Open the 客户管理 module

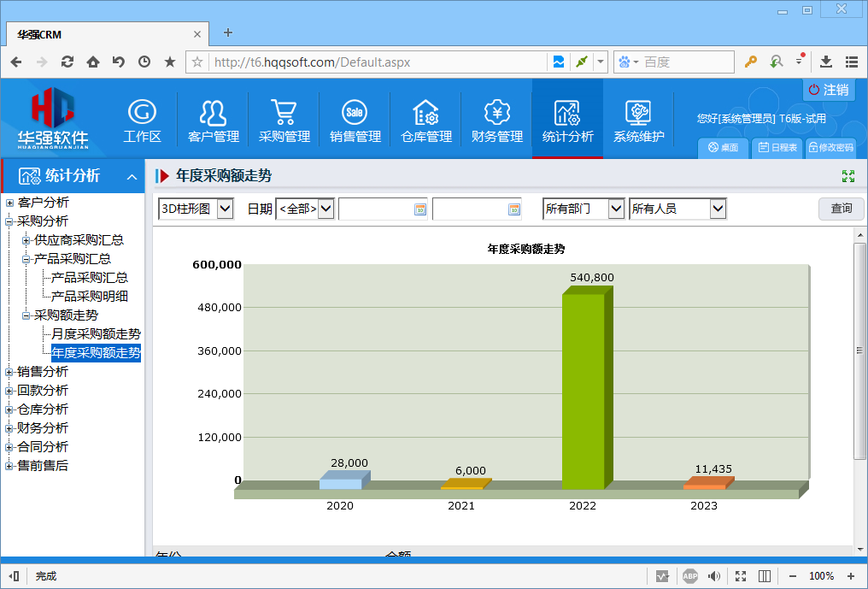pos(213,121)
